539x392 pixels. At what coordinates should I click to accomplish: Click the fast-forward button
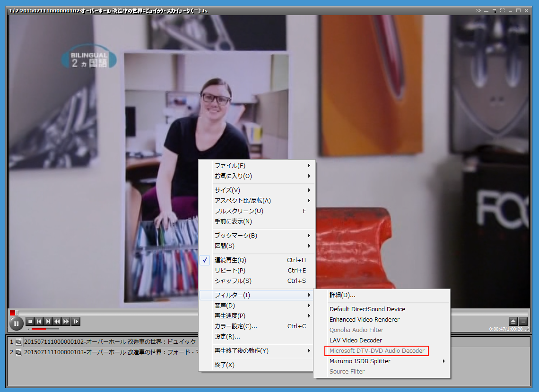coord(66,322)
